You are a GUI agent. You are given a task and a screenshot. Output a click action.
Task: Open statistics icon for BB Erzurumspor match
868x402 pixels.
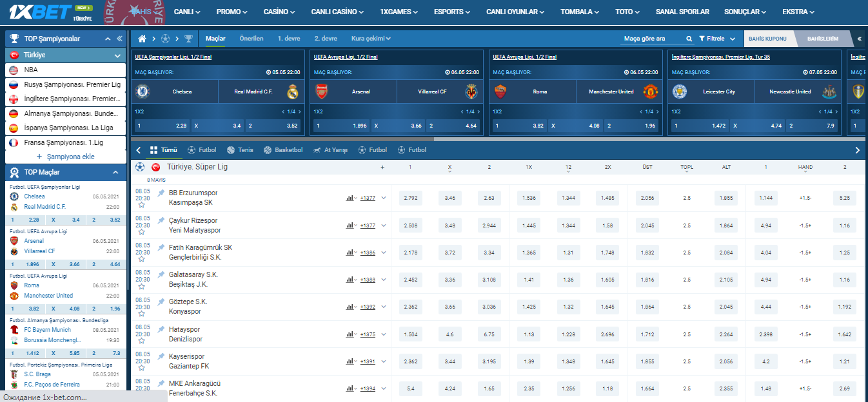[x=350, y=198]
